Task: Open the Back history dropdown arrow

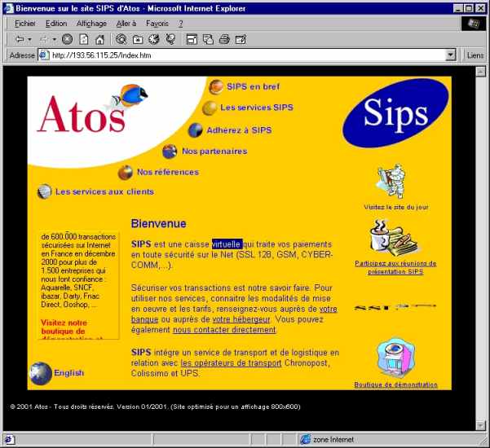Action: pyautogui.click(x=29, y=39)
